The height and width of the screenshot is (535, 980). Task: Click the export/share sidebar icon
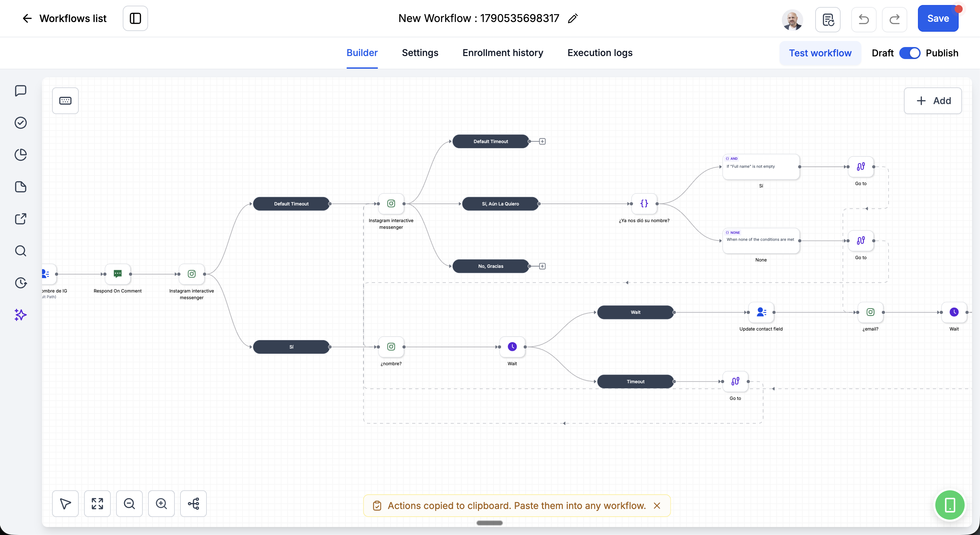(21, 219)
